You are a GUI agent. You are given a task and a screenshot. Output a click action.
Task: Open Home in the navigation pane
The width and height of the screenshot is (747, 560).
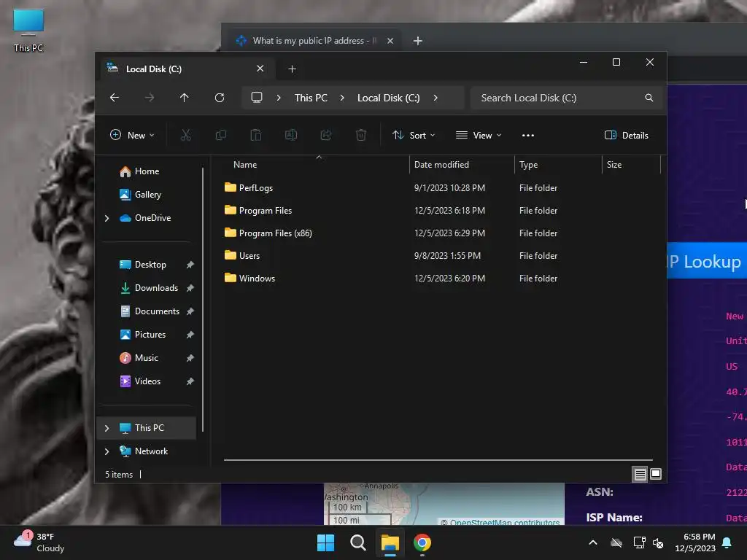click(146, 171)
